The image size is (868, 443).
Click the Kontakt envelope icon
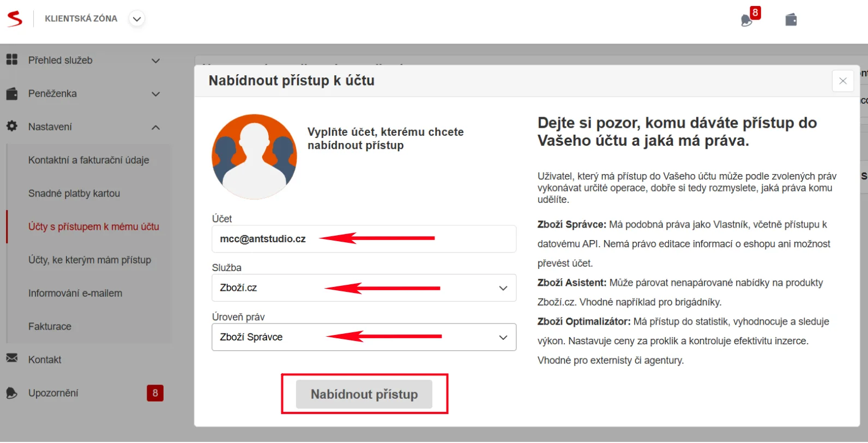(12, 358)
